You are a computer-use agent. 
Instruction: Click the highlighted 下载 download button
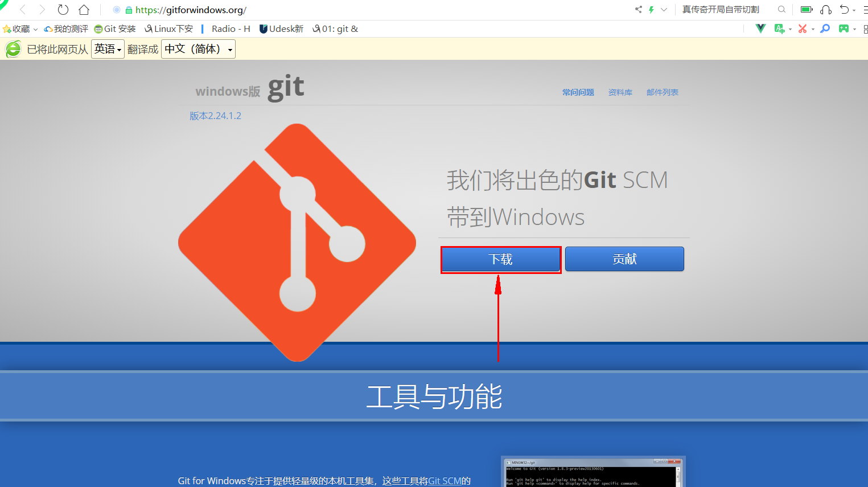click(500, 259)
